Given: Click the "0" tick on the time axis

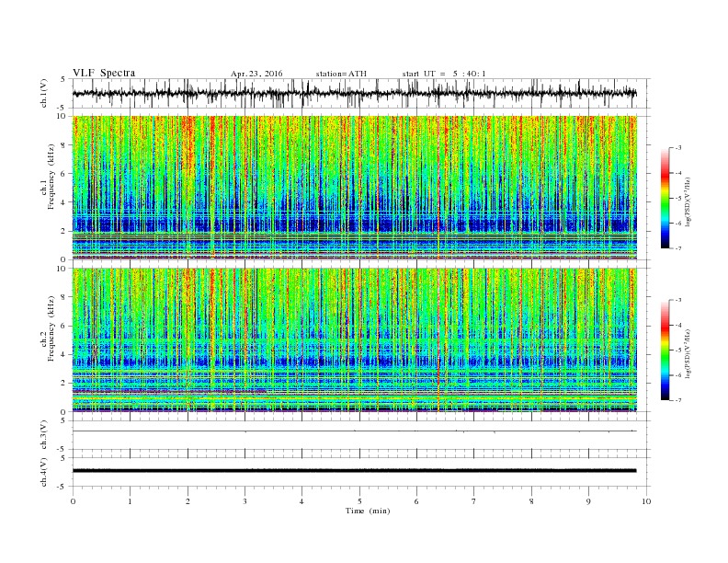Looking at the screenshot, I should 73,501.
